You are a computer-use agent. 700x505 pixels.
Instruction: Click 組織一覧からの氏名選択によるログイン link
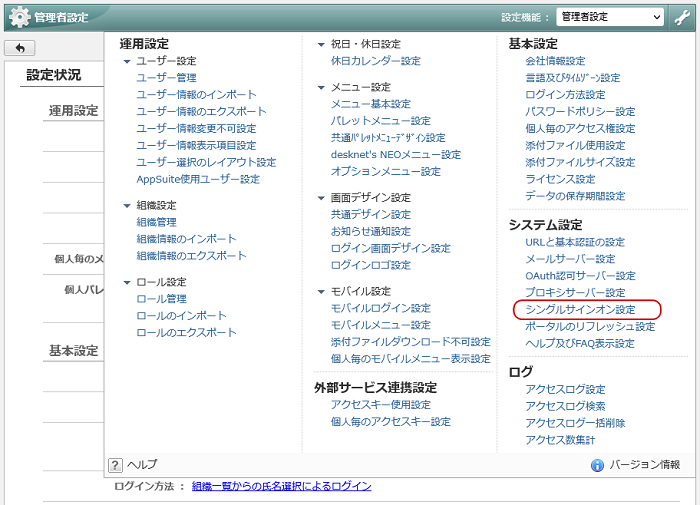pyautogui.click(x=281, y=486)
